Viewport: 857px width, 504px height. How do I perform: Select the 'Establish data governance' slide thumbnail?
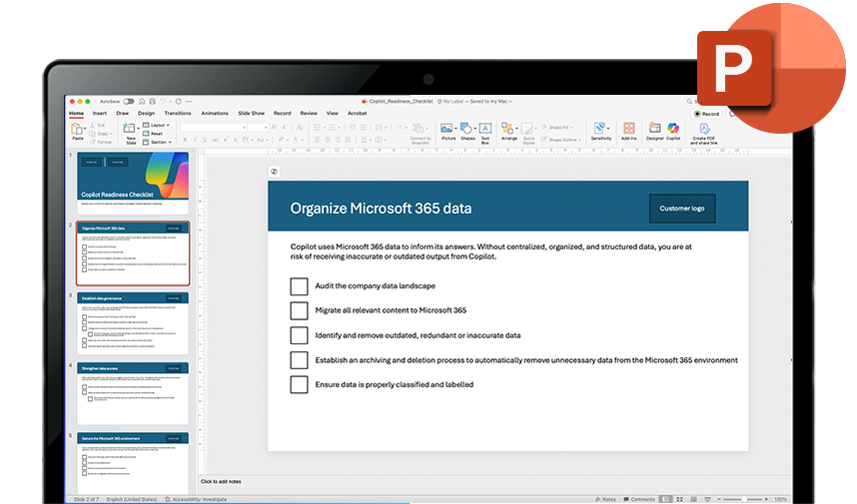tap(133, 322)
